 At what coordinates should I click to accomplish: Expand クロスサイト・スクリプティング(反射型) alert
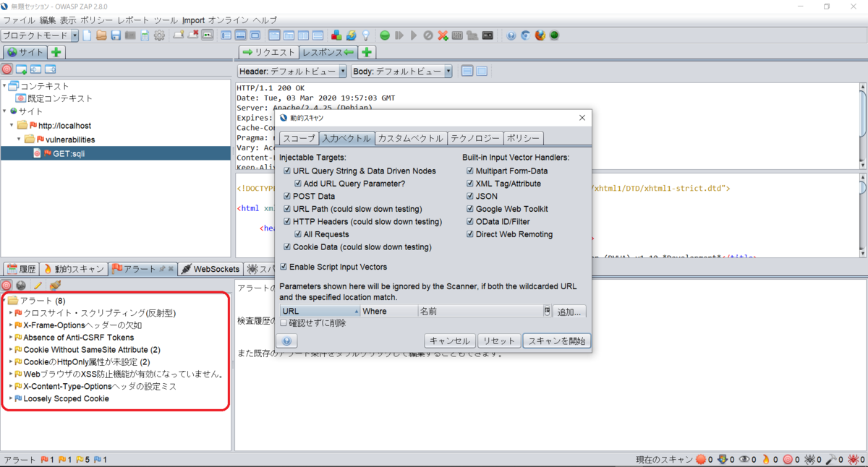coord(11,313)
